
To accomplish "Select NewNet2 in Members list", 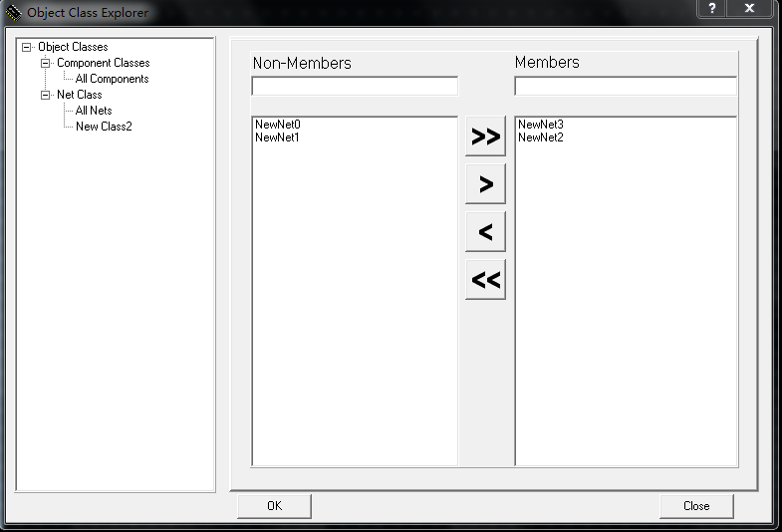I will (x=541, y=137).
